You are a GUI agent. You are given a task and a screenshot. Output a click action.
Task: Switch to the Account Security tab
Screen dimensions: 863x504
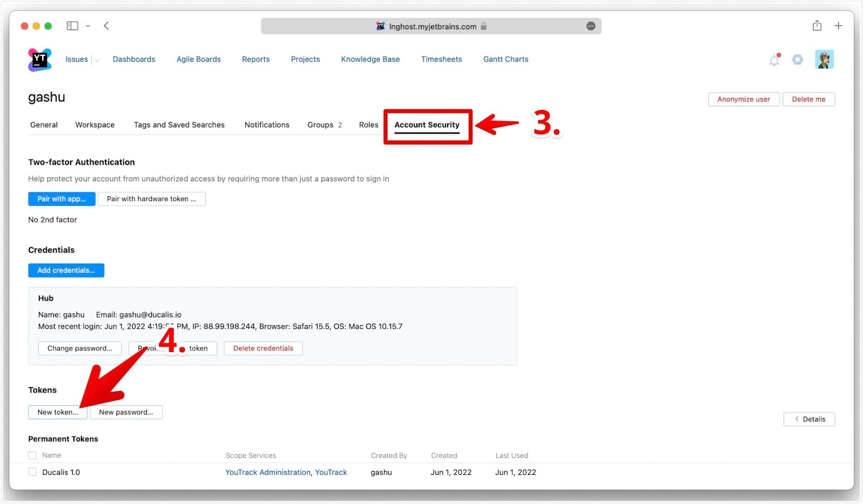(427, 125)
